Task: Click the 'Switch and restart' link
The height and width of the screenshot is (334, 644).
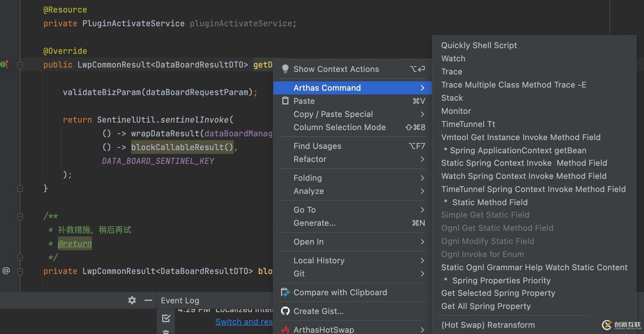Action: click(244, 322)
